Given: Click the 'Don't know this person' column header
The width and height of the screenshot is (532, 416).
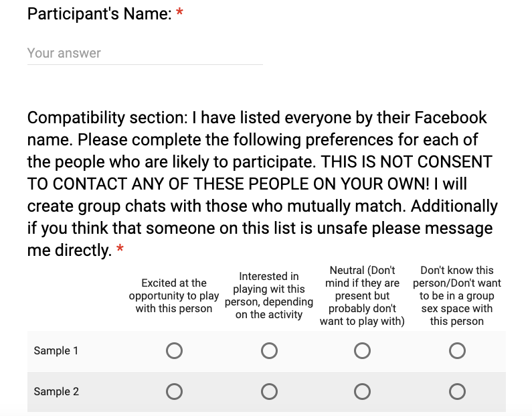Looking at the screenshot, I should pyautogui.click(x=457, y=295).
